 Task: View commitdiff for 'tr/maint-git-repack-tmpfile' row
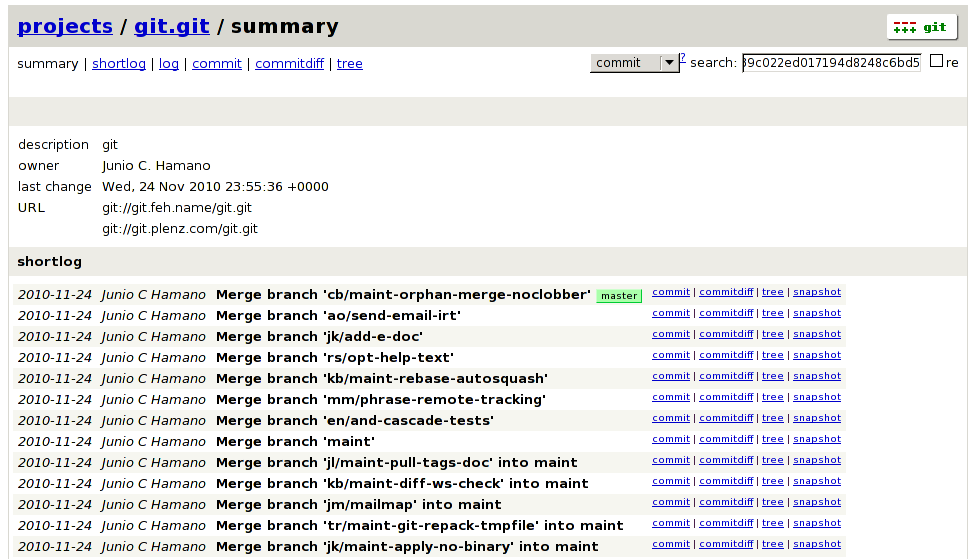coord(726,523)
